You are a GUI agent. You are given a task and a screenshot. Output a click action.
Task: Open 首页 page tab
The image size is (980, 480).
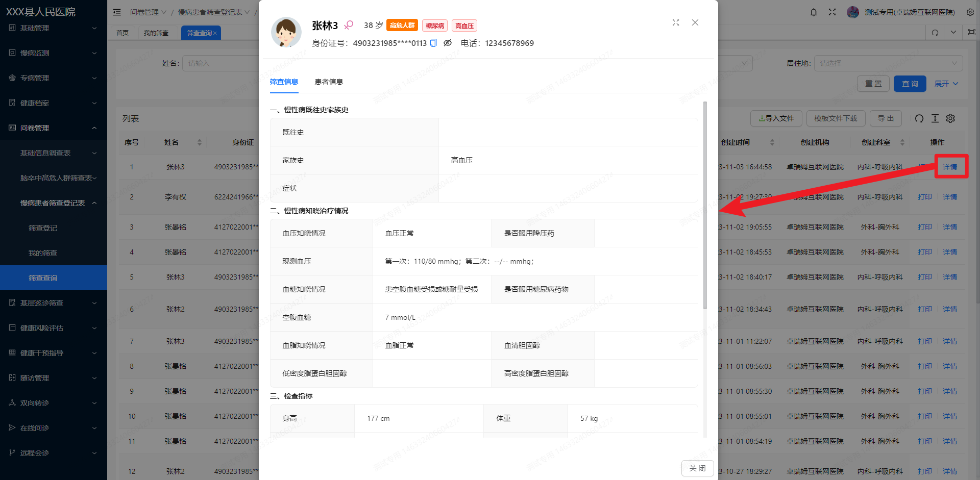point(122,33)
